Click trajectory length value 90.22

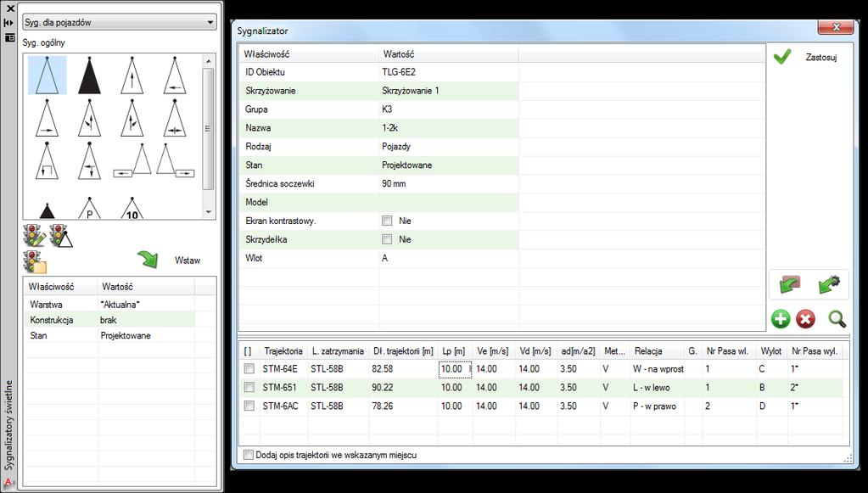(383, 387)
